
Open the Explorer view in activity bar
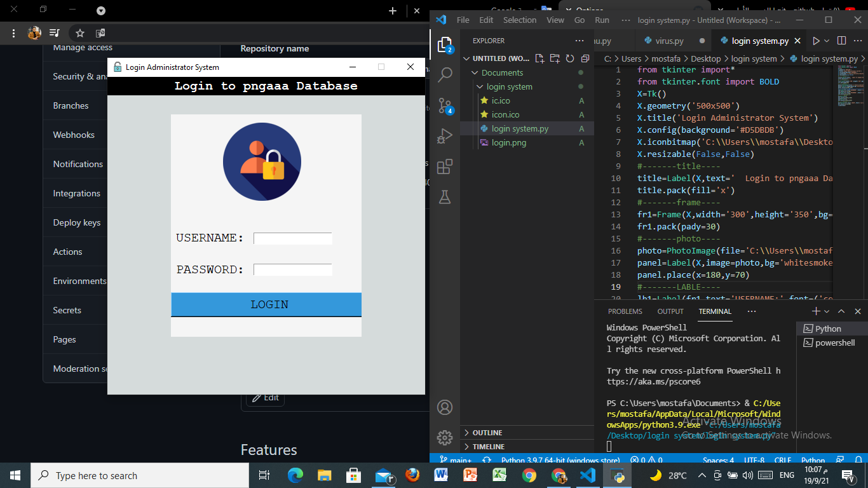point(445,44)
